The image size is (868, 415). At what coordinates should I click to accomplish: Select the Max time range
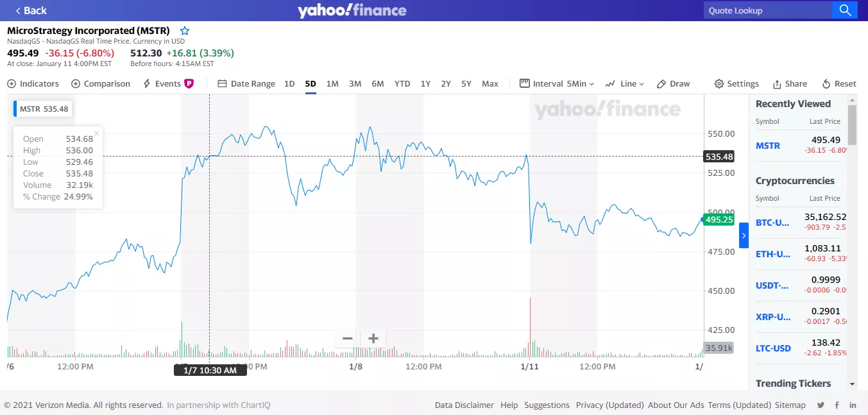point(490,83)
